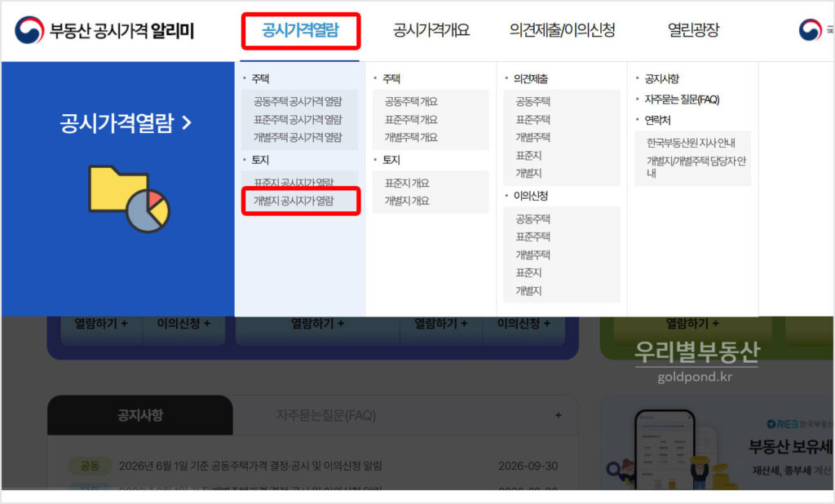Click the 공동 badge in the notice row

[90, 466]
